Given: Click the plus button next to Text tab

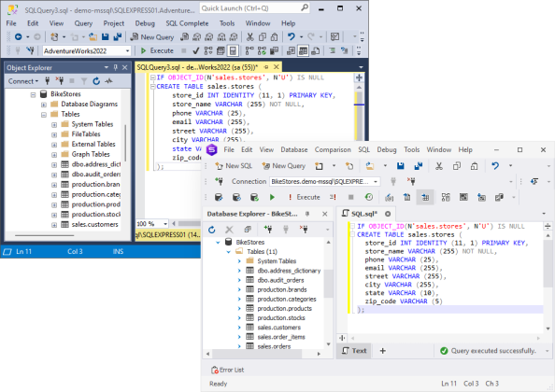Looking at the screenshot, I should pyautogui.click(x=383, y=351).
